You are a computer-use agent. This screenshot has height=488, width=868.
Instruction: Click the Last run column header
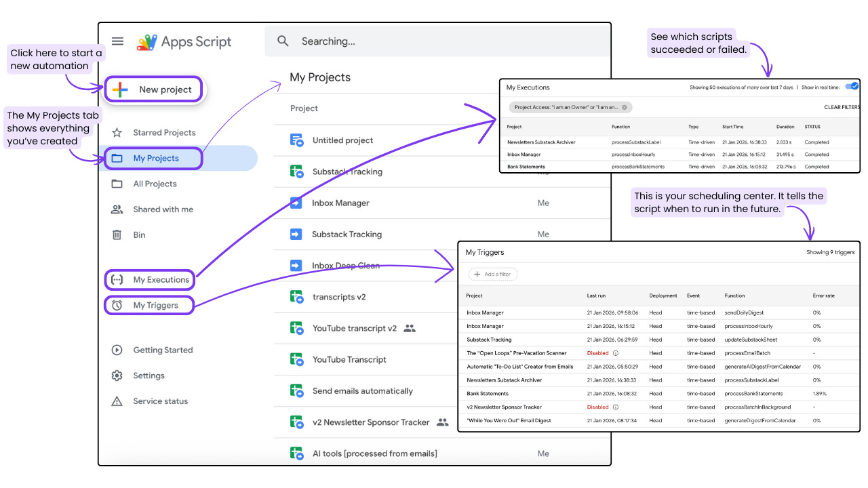click(597, 296)
